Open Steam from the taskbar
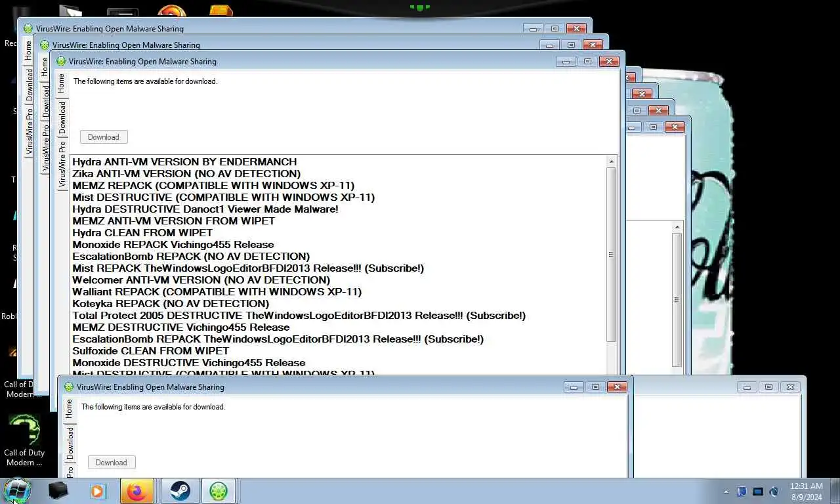 pos(180,491)
